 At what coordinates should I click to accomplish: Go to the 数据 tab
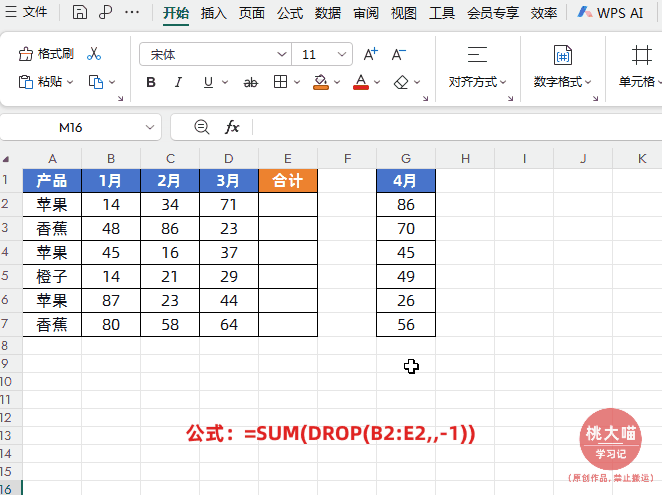point(328,13)
